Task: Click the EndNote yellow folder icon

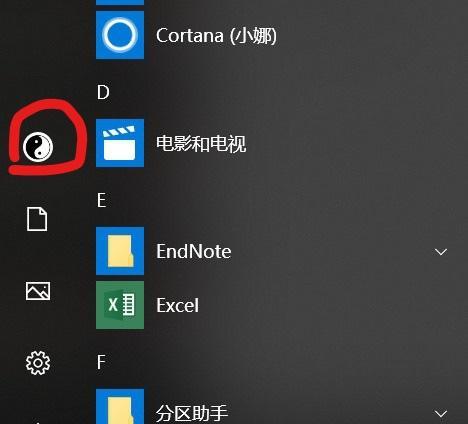Action: [120, 251]
